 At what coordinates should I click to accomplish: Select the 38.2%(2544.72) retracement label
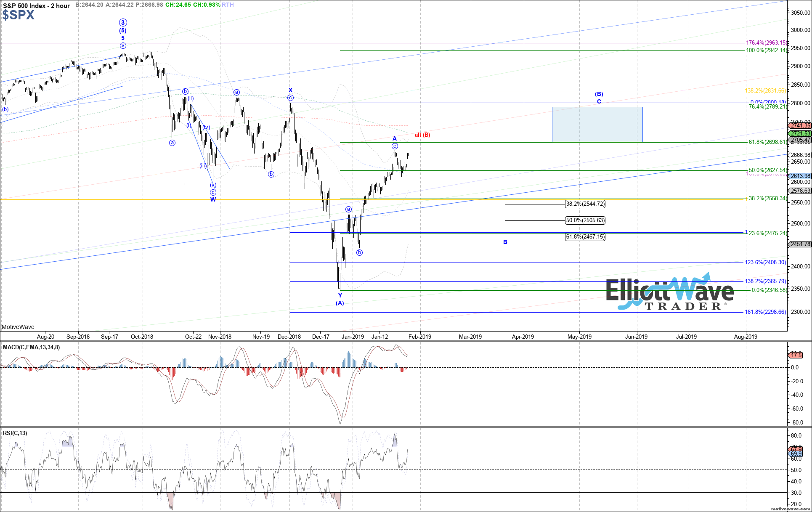585,204
